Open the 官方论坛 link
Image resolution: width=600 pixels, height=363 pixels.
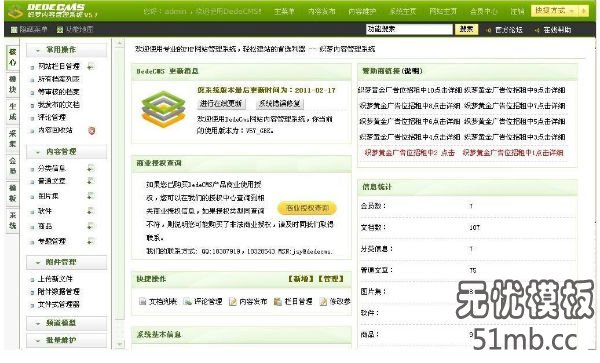[x=509, y=30]
